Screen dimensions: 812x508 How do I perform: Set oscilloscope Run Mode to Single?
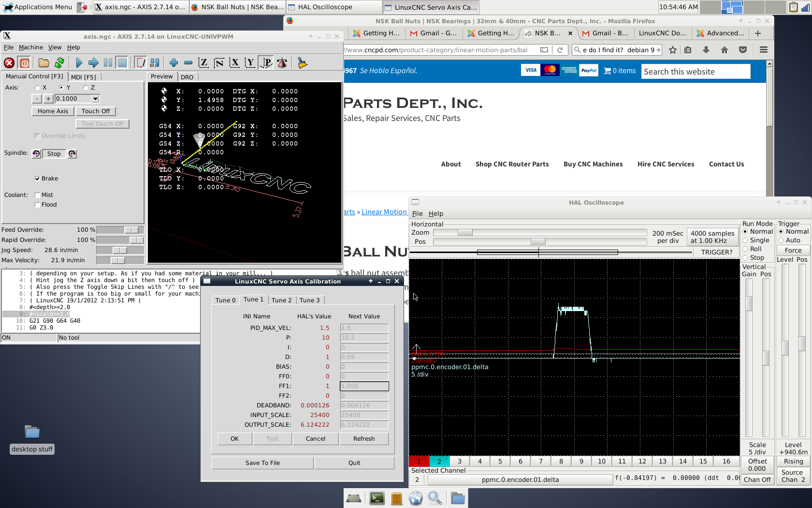coord(745,240)
